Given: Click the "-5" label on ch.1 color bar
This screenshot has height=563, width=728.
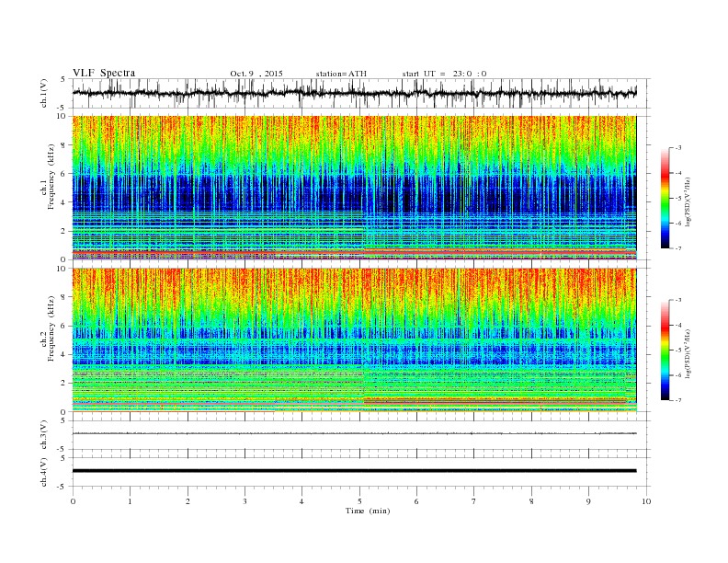Looking at the screenshot, I should pyautogui.click(x=678, y=199).
